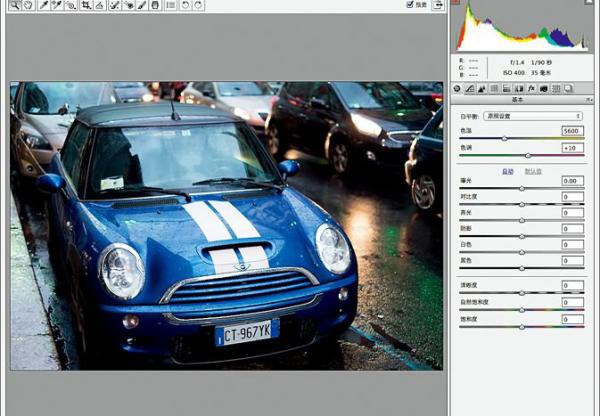Click the clarity value field

[x=572, y=285]
